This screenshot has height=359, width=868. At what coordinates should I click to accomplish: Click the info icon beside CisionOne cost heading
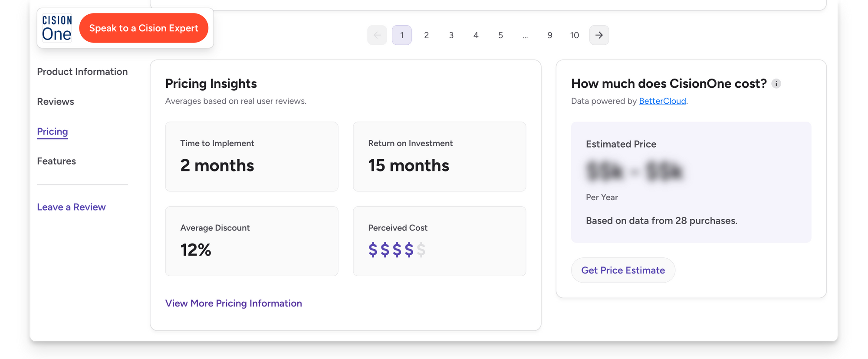pyautogui.click(x=776, y=84)
